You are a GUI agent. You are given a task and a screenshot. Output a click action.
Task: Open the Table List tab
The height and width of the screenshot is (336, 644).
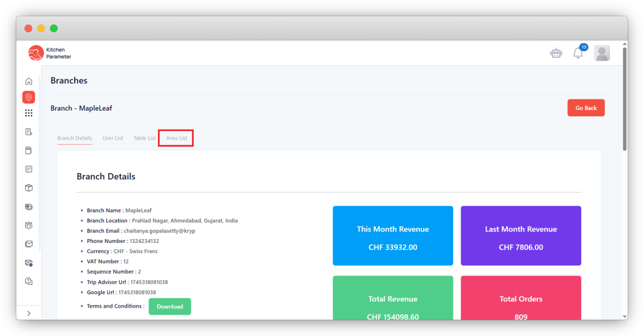coord(144,138)
